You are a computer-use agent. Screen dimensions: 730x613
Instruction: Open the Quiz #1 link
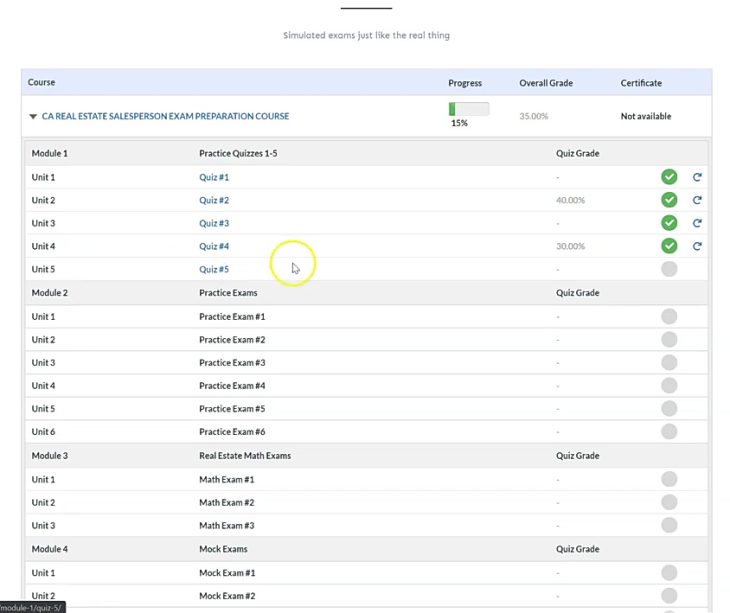[x=214, y=177]
